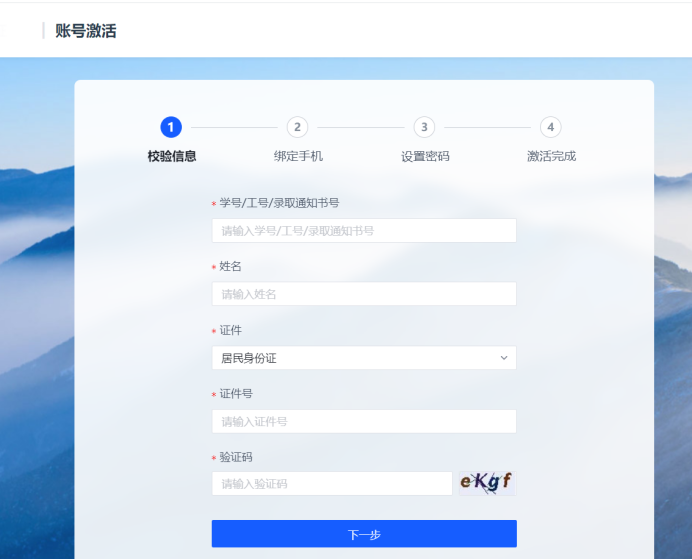The height and width of the screenshot is (560, 692).
Task: Click the step 1 circle icon
Action: (171, 127)
